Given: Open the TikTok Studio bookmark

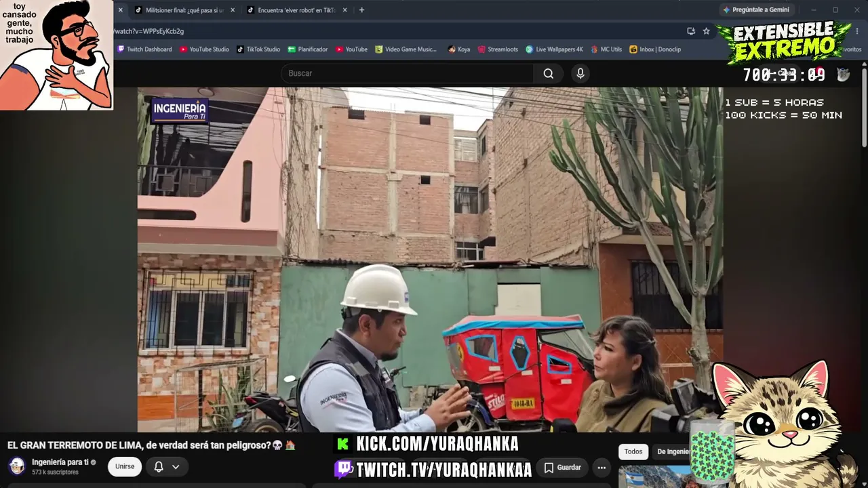Looking at the screenshot, I should point(258,49).
